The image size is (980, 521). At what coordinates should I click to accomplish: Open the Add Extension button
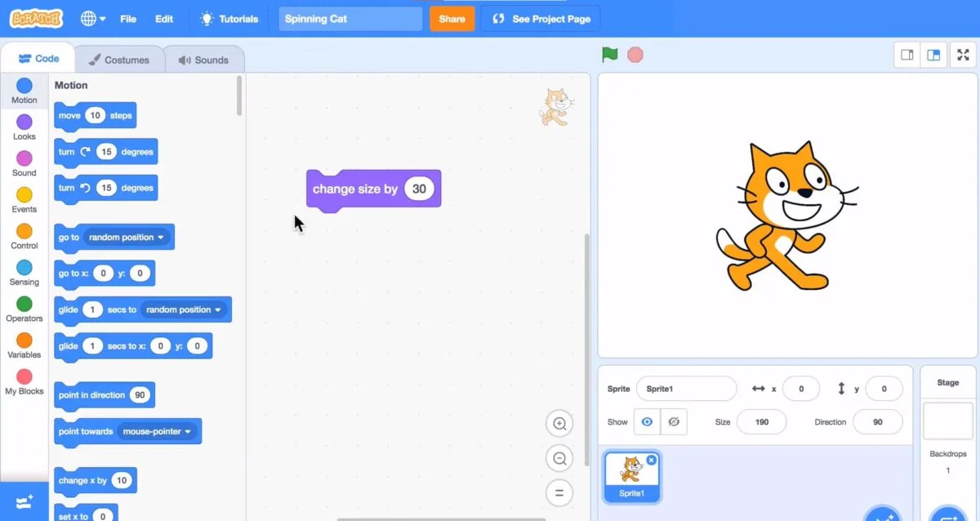coord(24,502)
